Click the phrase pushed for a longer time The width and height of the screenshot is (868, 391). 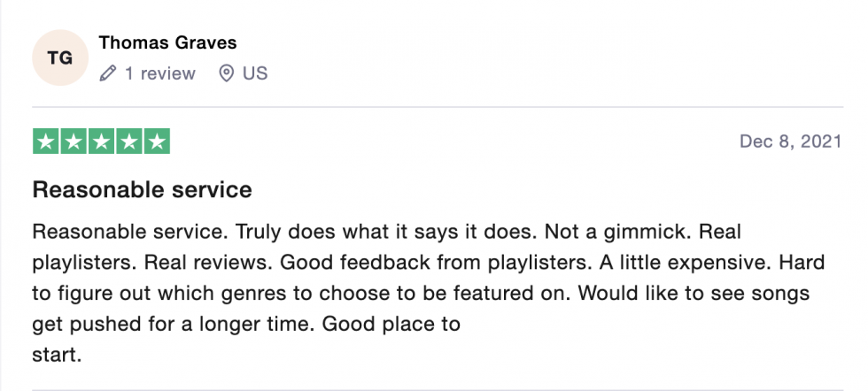[192, 324]
